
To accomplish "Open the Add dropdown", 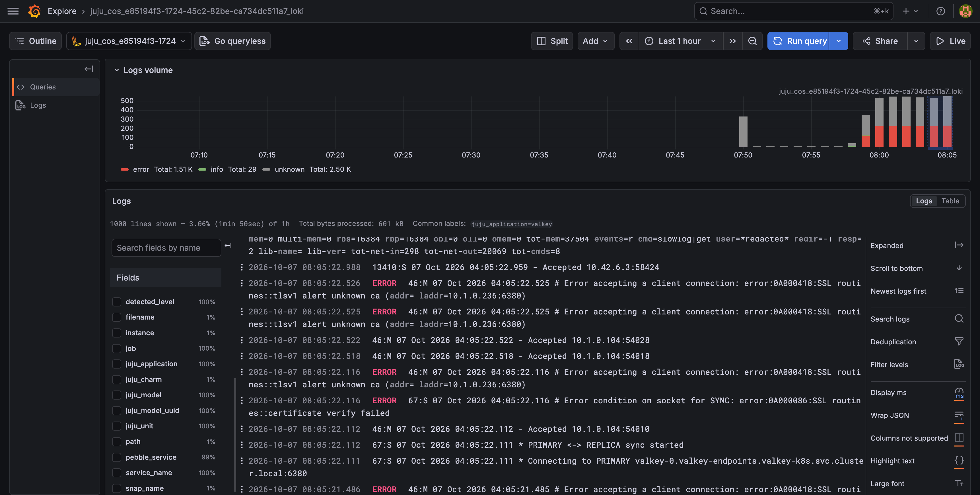I will tap(596, 41).
